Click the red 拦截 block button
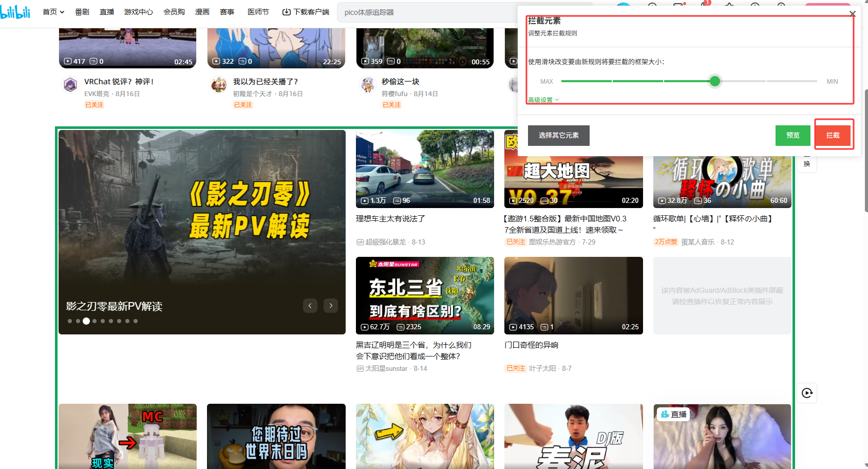The height and width of the screenshot is (469, 868). (833, 136)
